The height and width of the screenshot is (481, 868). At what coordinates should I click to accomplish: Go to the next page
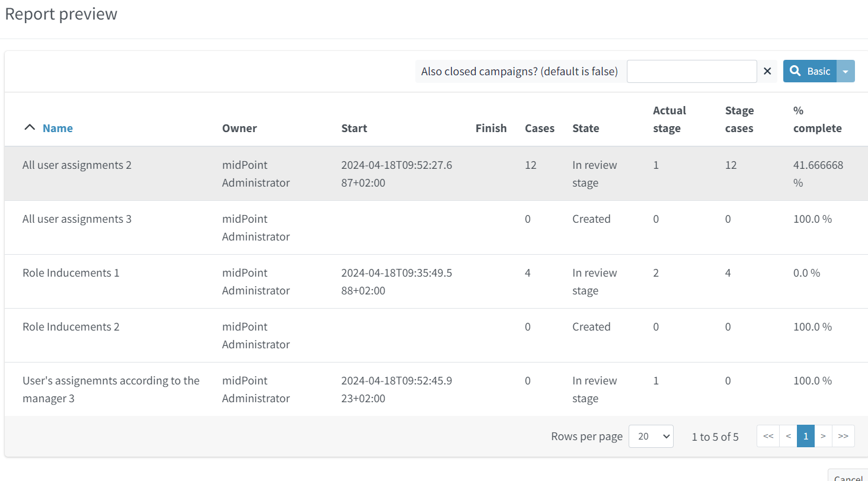tap(823, 436)
